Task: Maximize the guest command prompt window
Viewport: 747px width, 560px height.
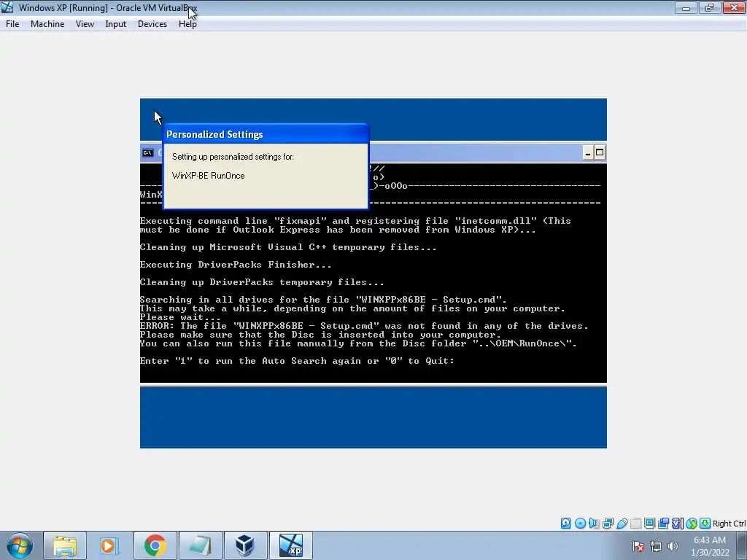Action: tap(600, 153)
